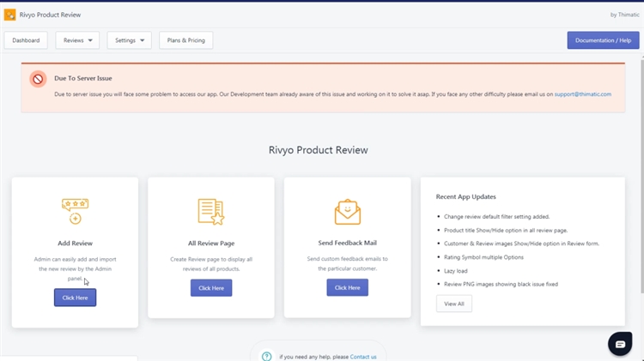
Task: Click the centered 'Rivyo Product Review' heading
Action: coord(319,150)
